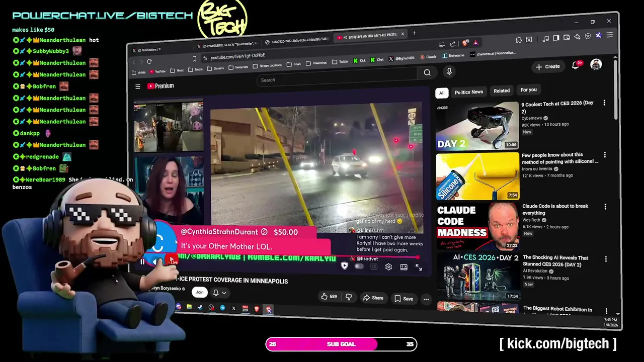Open the browser hamburger menu
Viewport: 644px width, 362px height.
coord(609,35)
